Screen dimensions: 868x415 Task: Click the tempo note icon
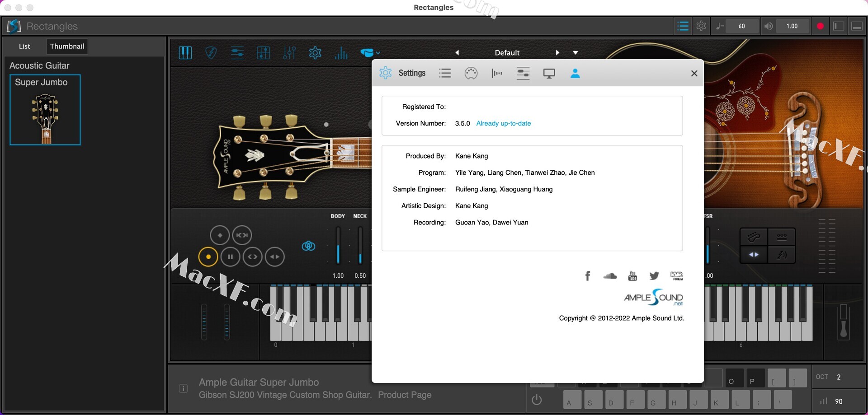[x=720, y=26]
